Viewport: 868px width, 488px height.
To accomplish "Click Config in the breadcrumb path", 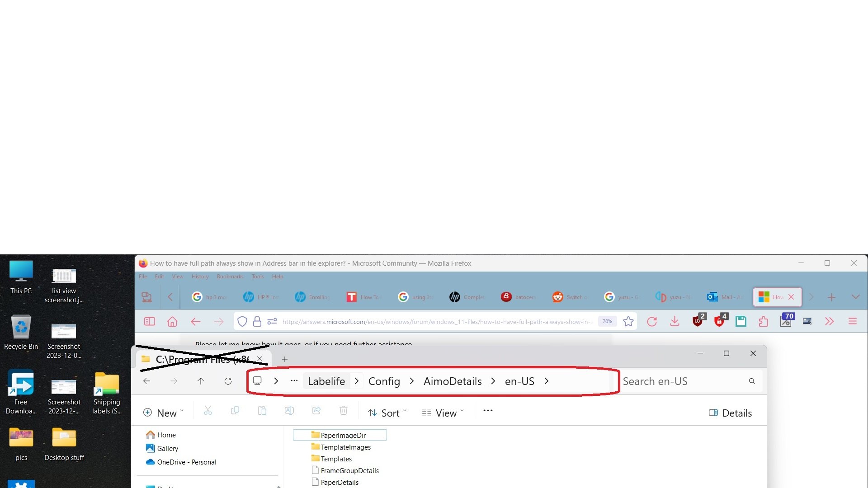I will tap(384, 381).
